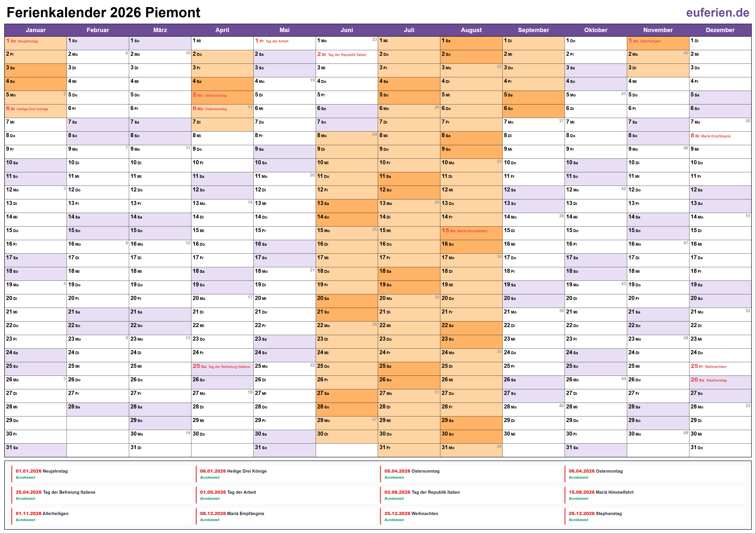Select the Ostermontag cell on 6 April
The image size is (756, 534).
click(x=222, y=109)
